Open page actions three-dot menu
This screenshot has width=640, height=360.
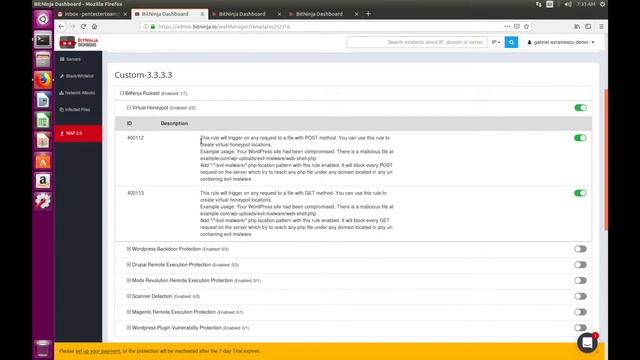tap(507, 27)
